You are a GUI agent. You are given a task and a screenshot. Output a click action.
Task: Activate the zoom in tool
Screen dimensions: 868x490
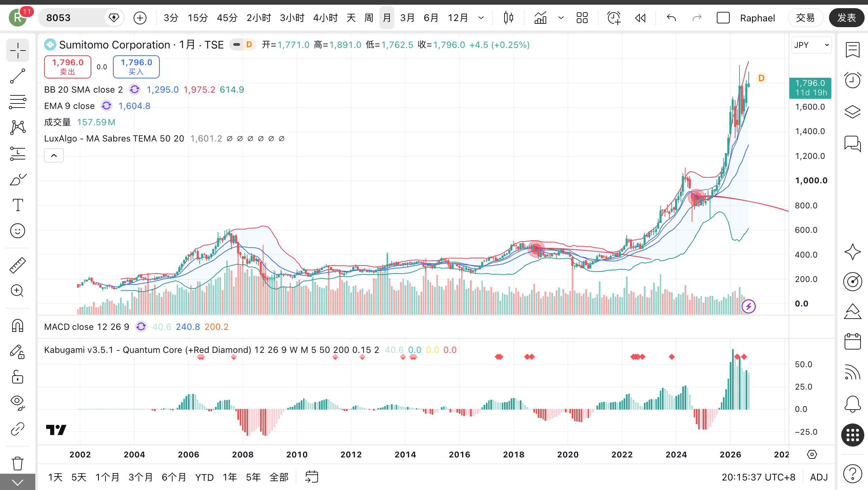18,291
